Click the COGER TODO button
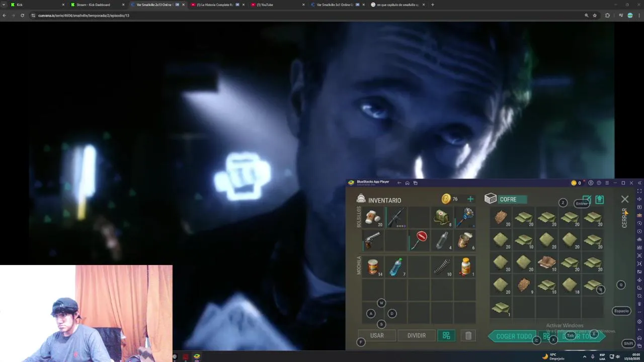 point(512,336)
